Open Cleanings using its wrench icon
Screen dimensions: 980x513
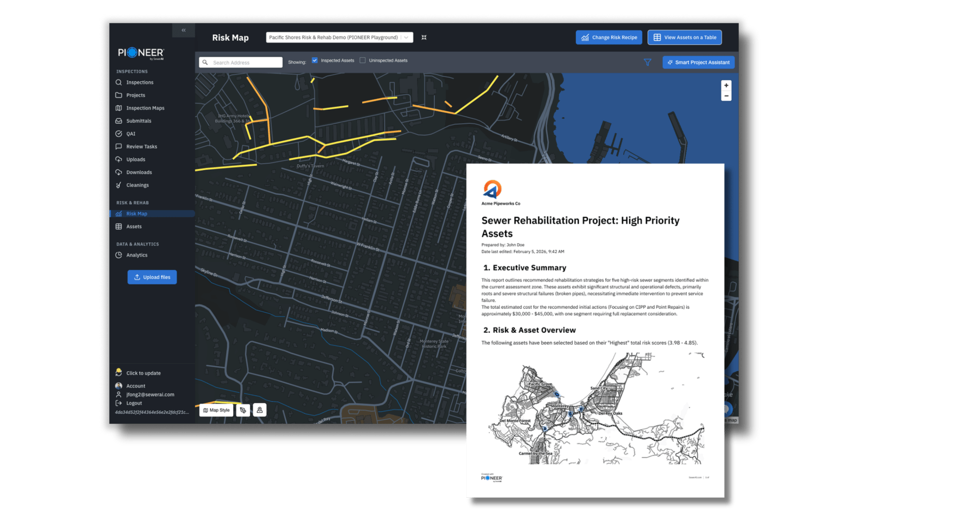(119, 185)
